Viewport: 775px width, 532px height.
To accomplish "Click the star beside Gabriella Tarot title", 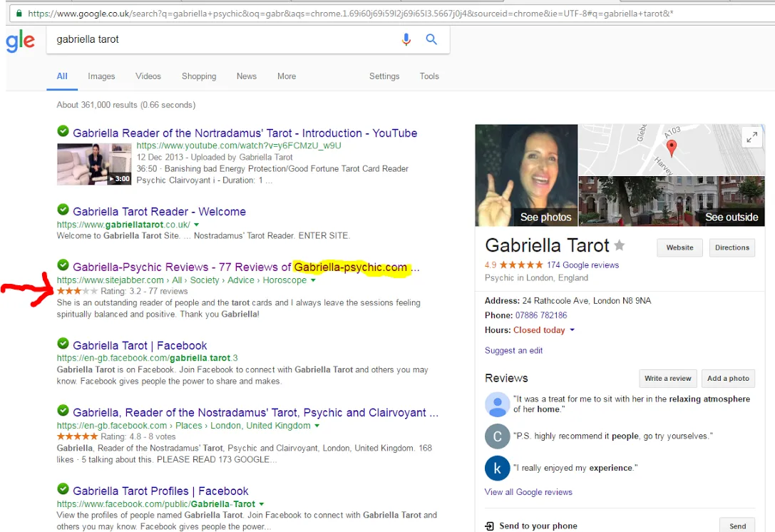I will [x=620, y=246].
